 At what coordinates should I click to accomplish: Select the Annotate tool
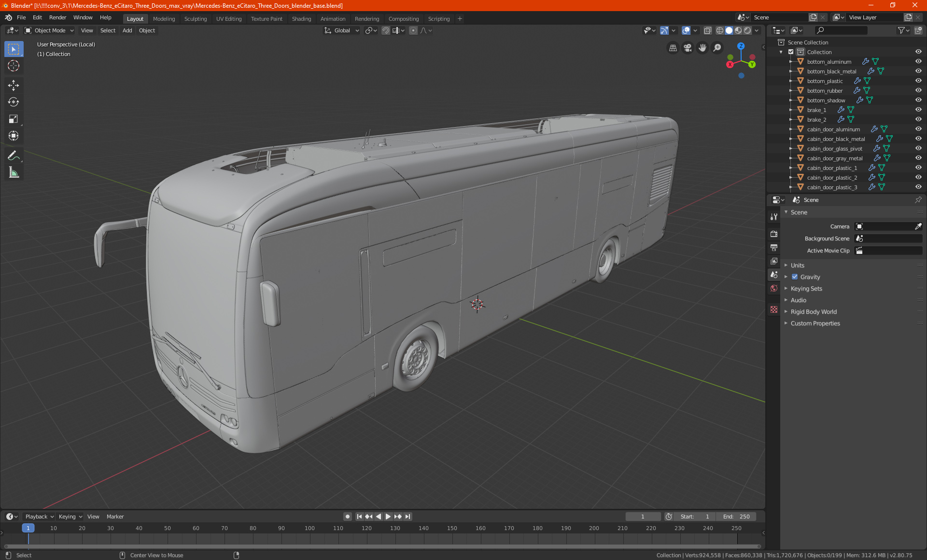point(14,155)
